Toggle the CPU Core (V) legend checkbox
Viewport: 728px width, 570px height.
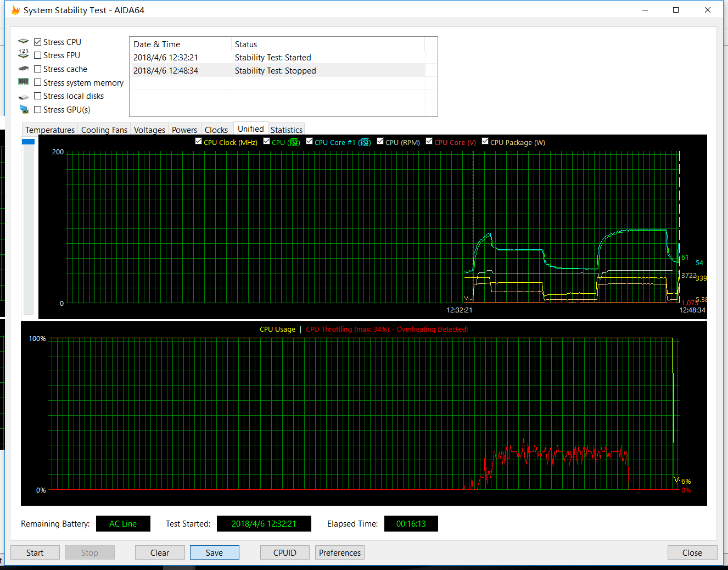429,141
